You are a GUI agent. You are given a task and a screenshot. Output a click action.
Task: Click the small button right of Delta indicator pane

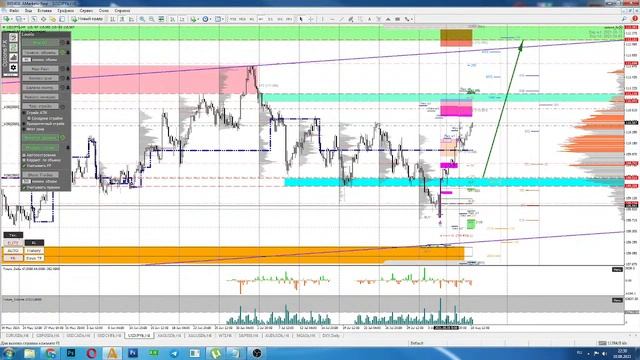point(617,269)
